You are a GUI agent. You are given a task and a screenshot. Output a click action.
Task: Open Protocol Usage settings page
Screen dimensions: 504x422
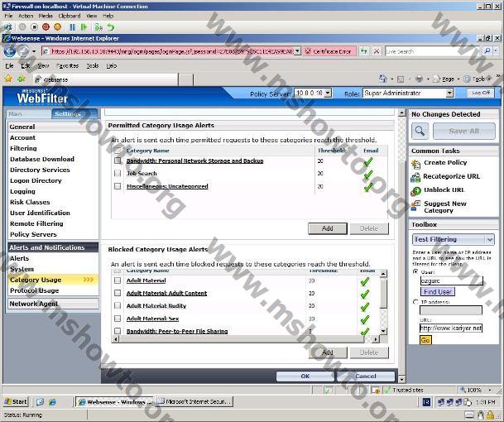pos(35,290)
